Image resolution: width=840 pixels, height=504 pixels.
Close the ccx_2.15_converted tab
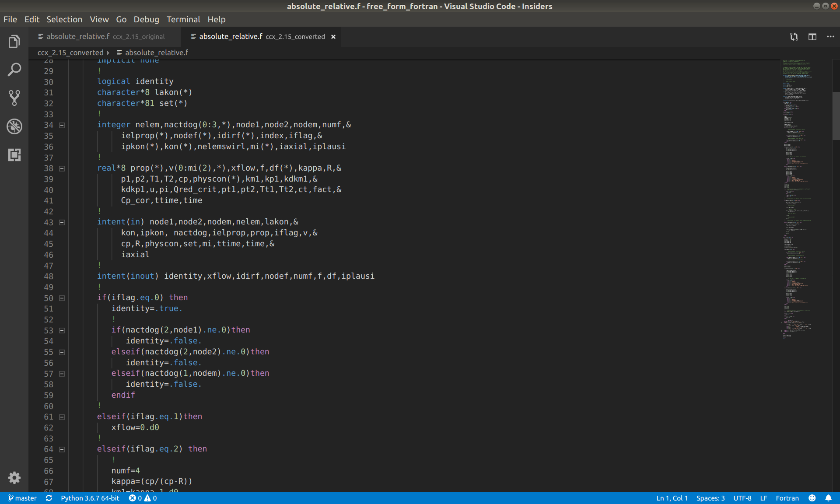(x=333, y=37)
